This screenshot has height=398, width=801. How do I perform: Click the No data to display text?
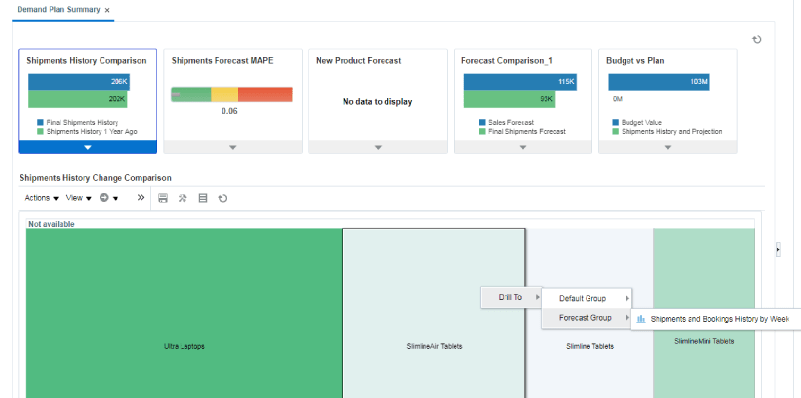click(378, 102)
